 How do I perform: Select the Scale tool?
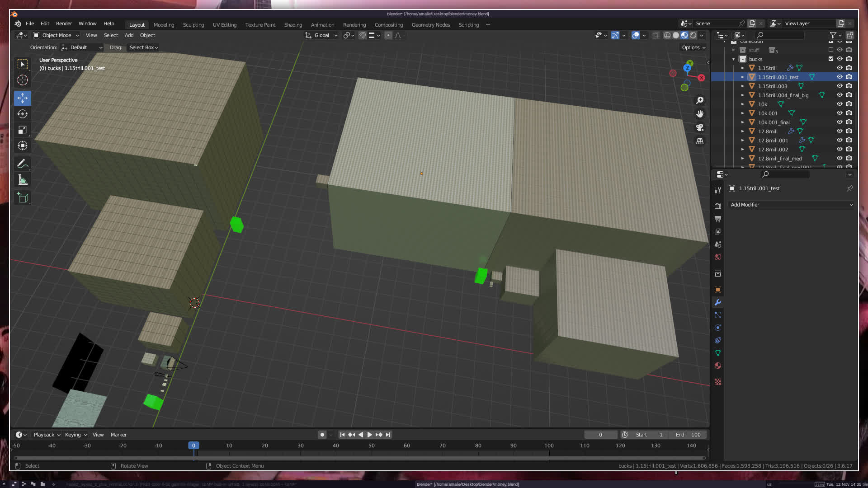point(23,130)
